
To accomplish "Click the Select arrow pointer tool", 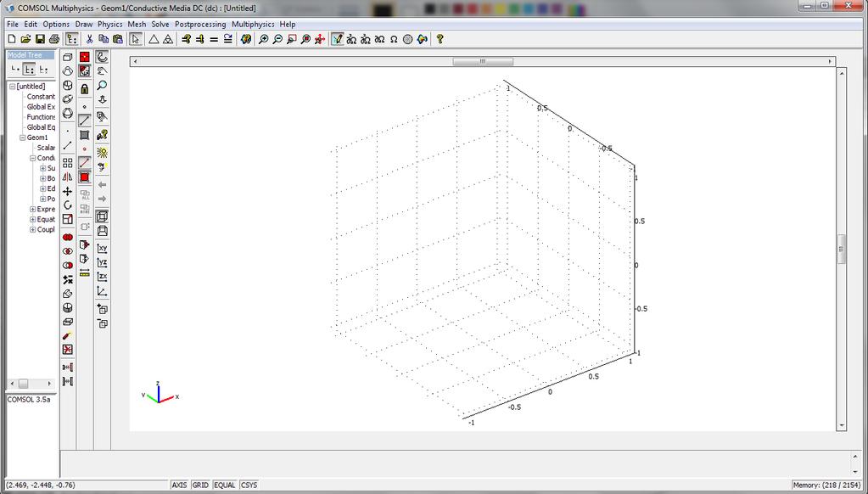I will click(135, 39).
